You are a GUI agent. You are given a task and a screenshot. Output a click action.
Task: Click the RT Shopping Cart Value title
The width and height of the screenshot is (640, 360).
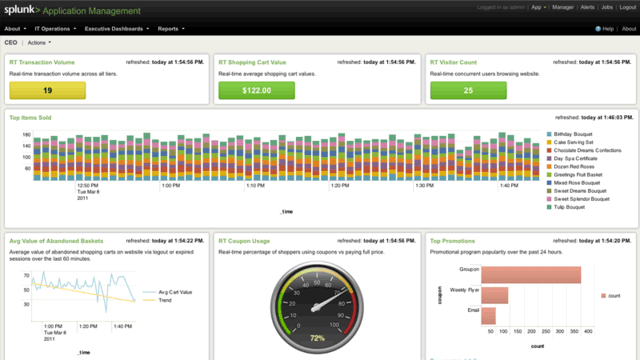pyautogui.click(x=252, y=62)
